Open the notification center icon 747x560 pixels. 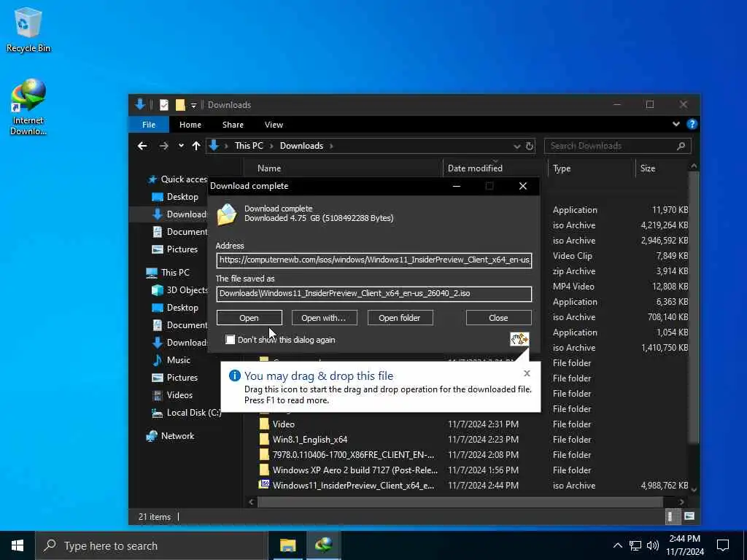click(723, 545)
